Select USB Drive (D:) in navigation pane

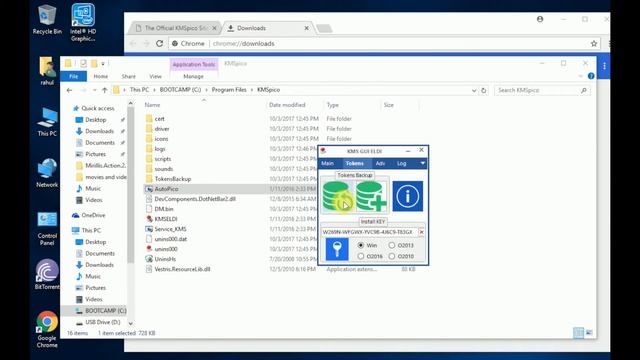pyautogui.click(x=102, y=322)
